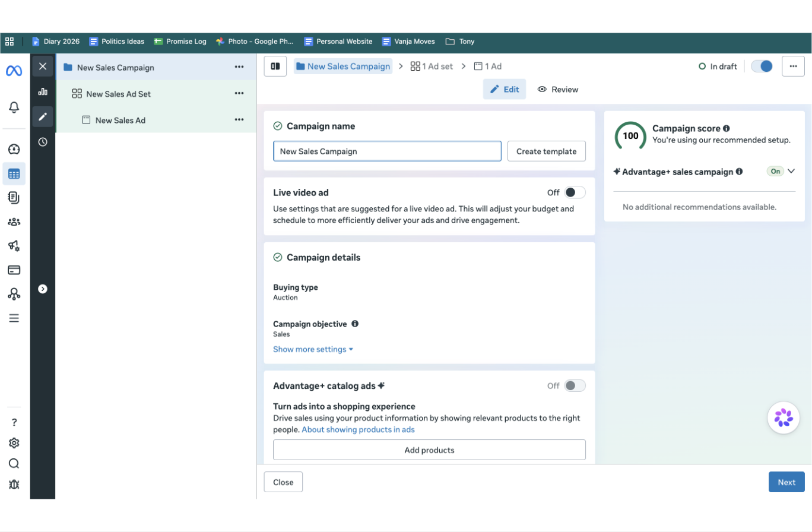
Task: Open the history clock icon
Action: click(43, 142)
